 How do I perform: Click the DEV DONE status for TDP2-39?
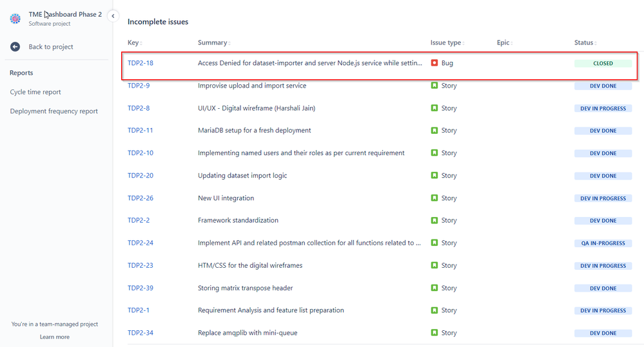pos(603,288)
